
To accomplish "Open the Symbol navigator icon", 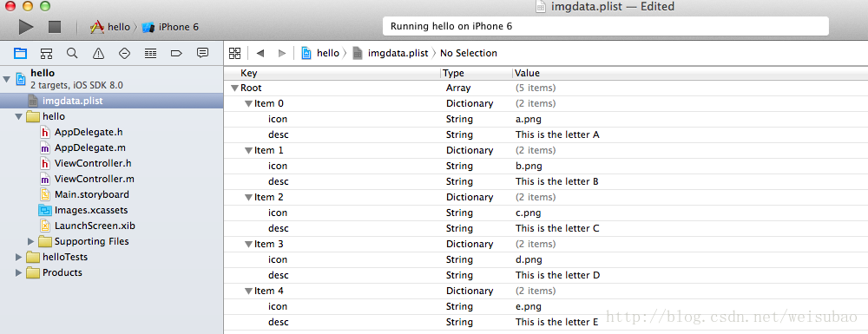I will click(47, 53).
